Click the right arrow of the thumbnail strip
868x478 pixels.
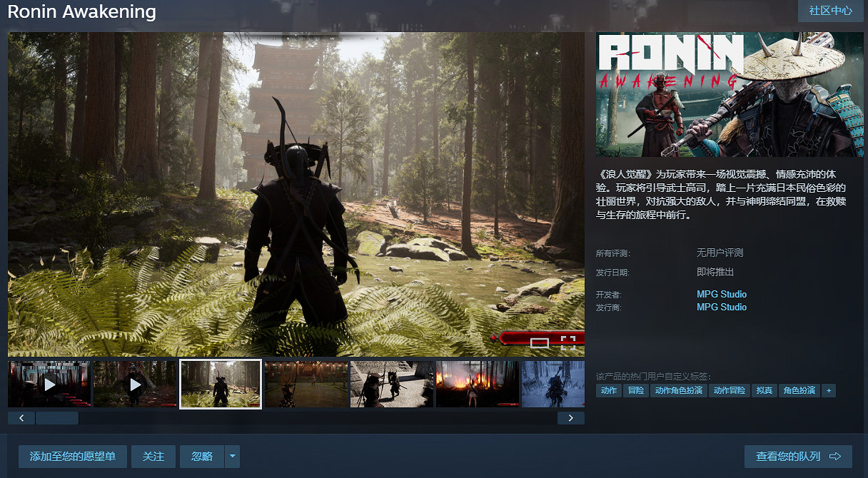coord(570,418)
